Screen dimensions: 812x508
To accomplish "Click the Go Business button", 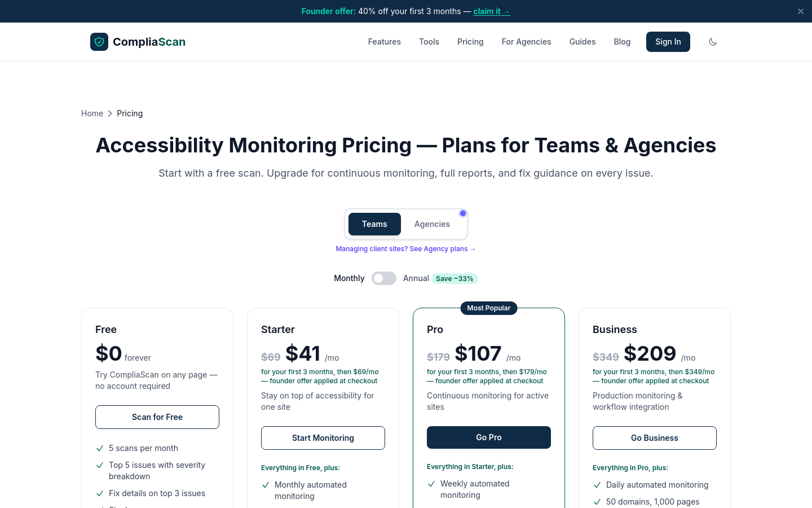I will pyautogui.click(x=655, y=438).
